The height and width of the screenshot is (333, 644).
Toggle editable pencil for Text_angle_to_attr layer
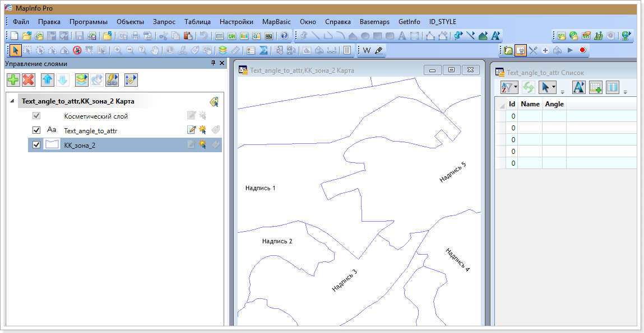[191, 130]
